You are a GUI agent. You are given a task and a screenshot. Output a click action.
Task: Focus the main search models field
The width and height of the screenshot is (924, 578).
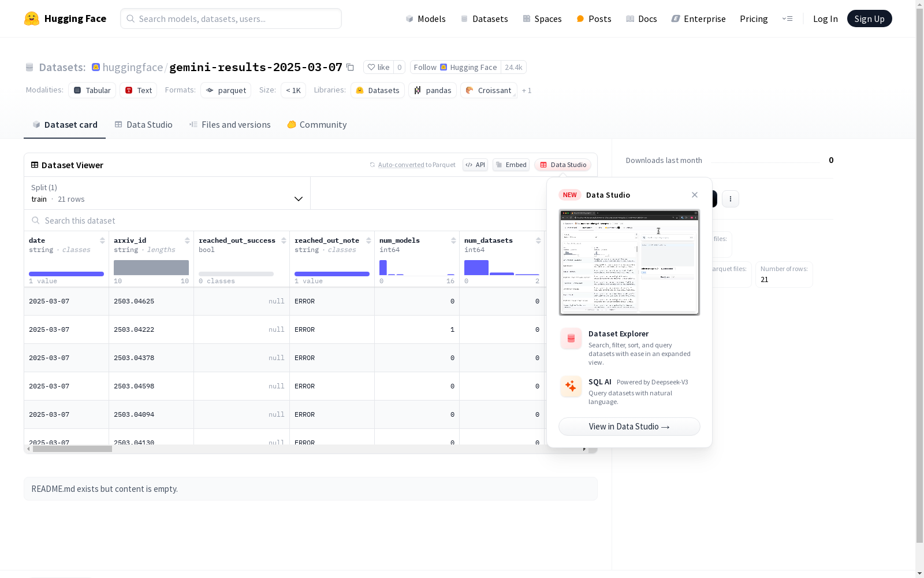[231, 18]
